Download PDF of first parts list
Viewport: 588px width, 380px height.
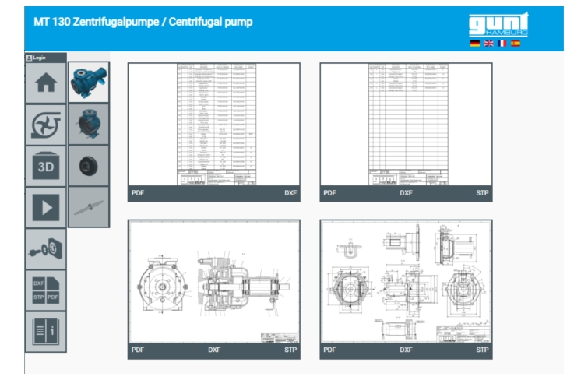(138, 193)
